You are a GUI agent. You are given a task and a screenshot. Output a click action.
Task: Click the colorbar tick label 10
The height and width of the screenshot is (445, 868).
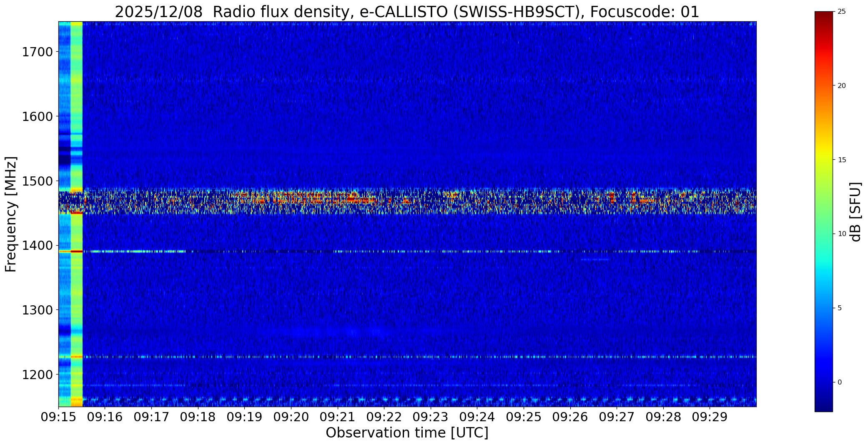coord(842,234)
